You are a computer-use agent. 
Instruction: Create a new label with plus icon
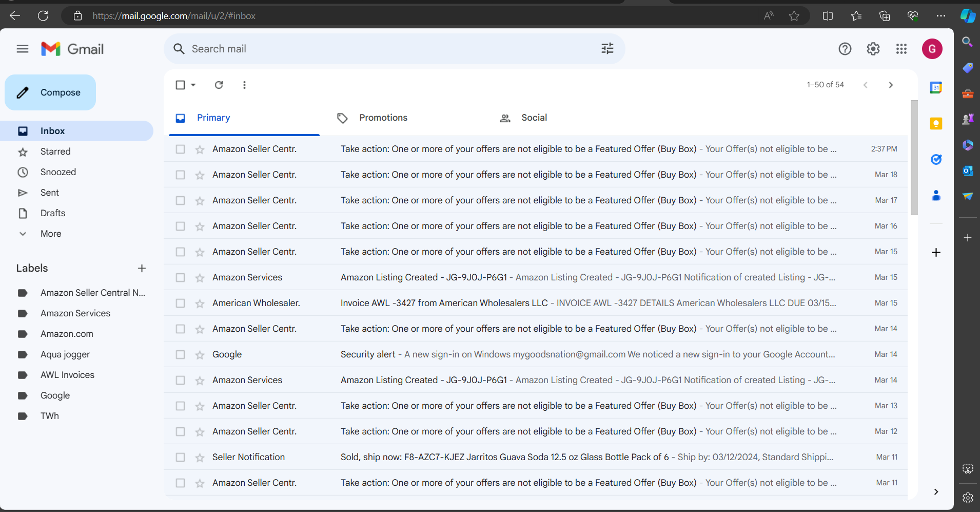(x=142, y=268)
